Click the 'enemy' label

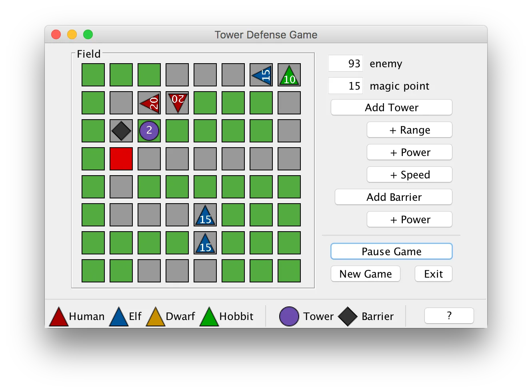point(386,64)
